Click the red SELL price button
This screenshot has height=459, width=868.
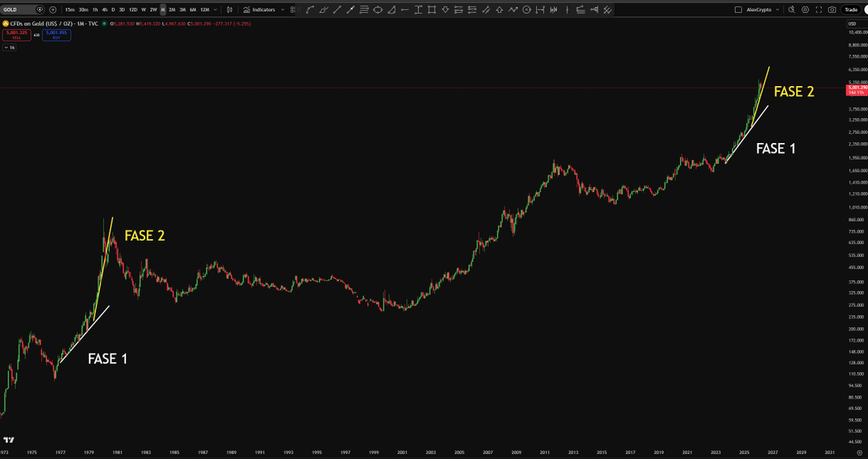click(16, 34)
